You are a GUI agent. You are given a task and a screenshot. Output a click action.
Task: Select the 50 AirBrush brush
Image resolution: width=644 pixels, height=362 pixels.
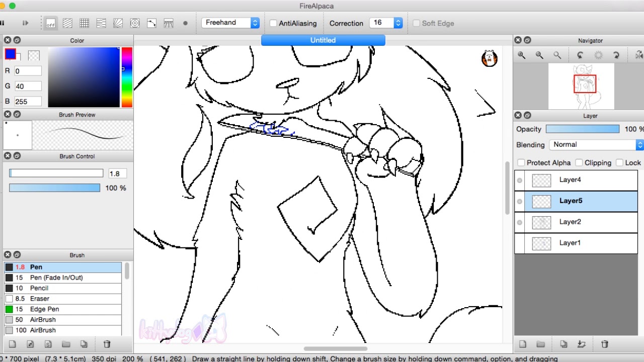pyautogui.click(x=63, y=320)
